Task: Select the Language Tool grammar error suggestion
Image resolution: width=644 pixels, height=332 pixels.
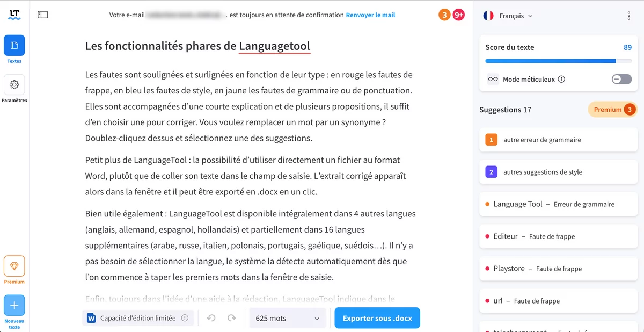Action: [558, 204]
